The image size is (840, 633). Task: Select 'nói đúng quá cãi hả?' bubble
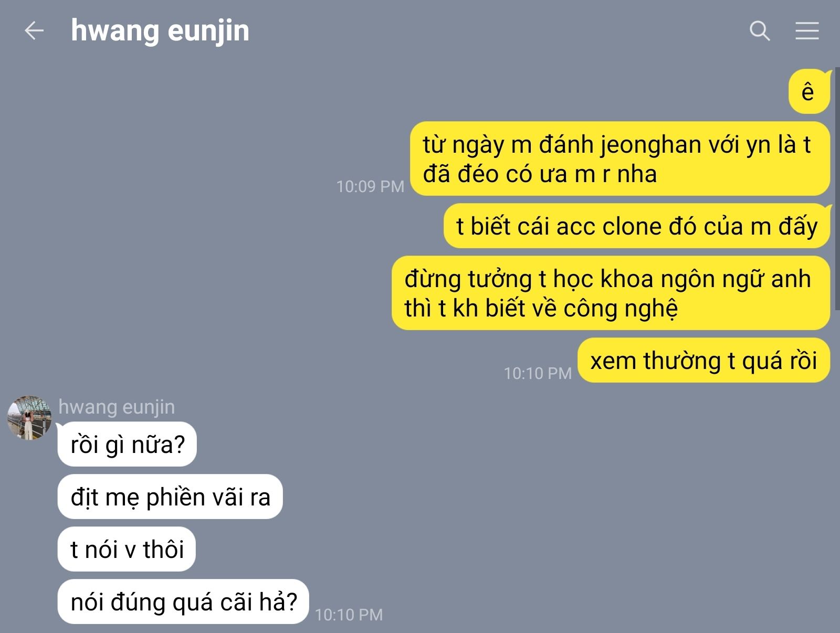point(183,602)
